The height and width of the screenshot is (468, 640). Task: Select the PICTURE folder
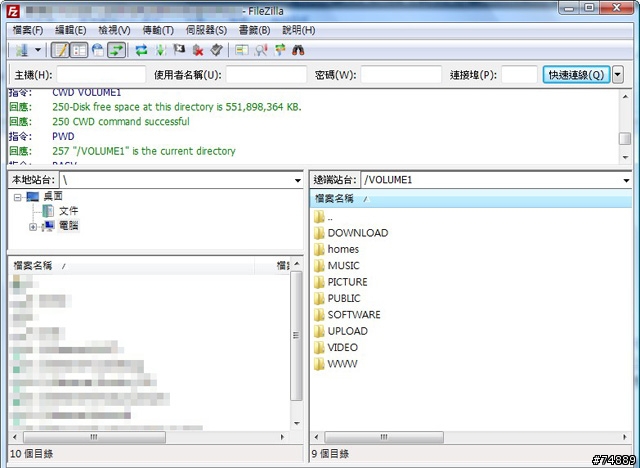347,282
